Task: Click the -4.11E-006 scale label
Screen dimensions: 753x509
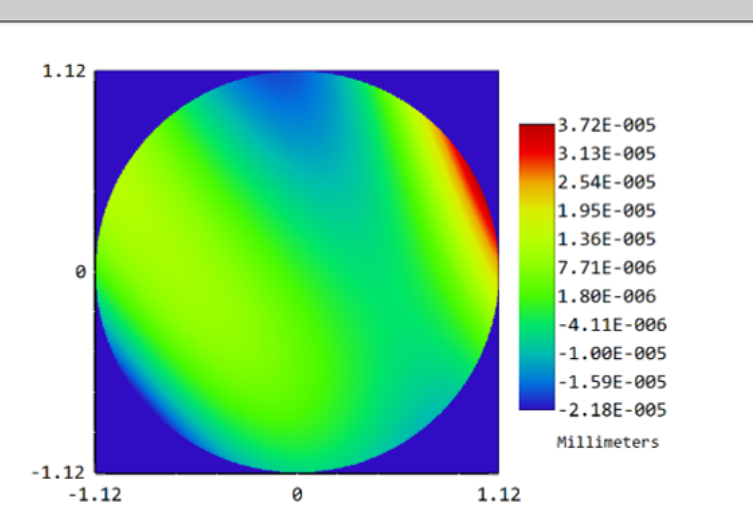Action: pyautogui.click(x=612, y=325)
